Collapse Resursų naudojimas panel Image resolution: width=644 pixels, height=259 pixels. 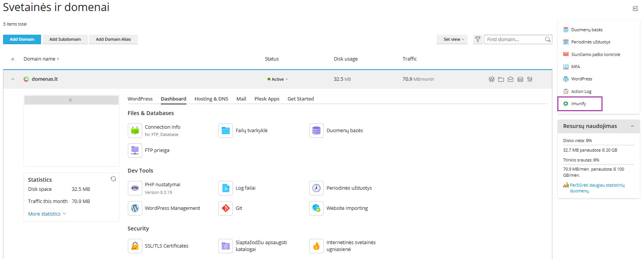pos(632,126)
